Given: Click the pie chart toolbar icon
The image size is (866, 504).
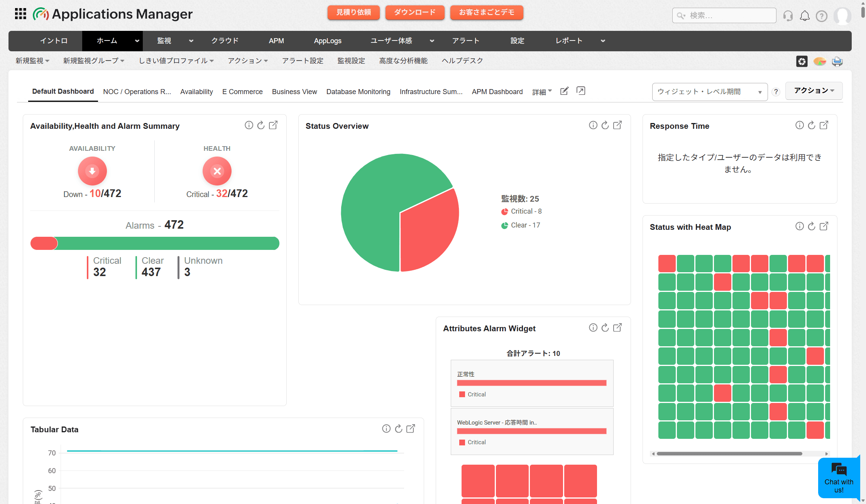Looking at the screenshot, I should [x=820, y=61].
